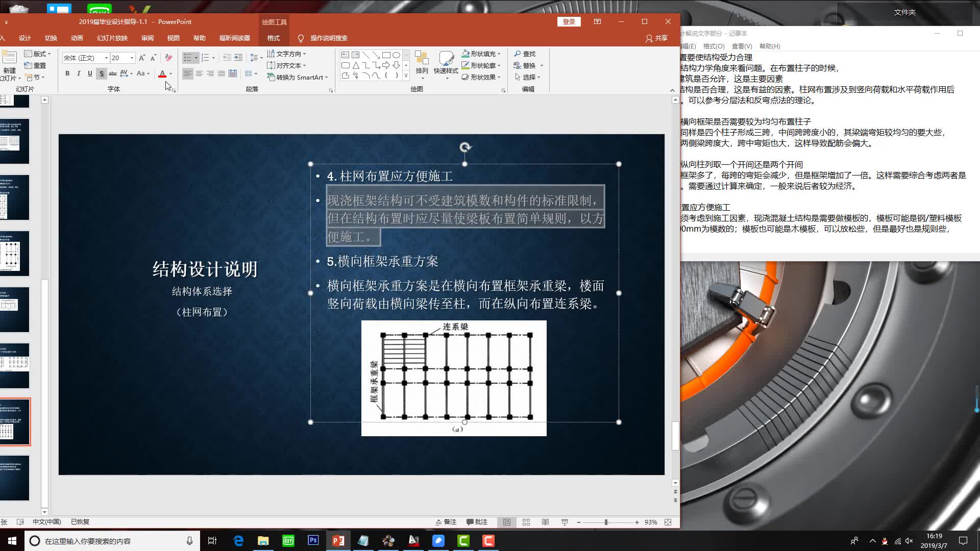Select the arrow line shape
Screen dimensions: 980x551
coord(376,55)
